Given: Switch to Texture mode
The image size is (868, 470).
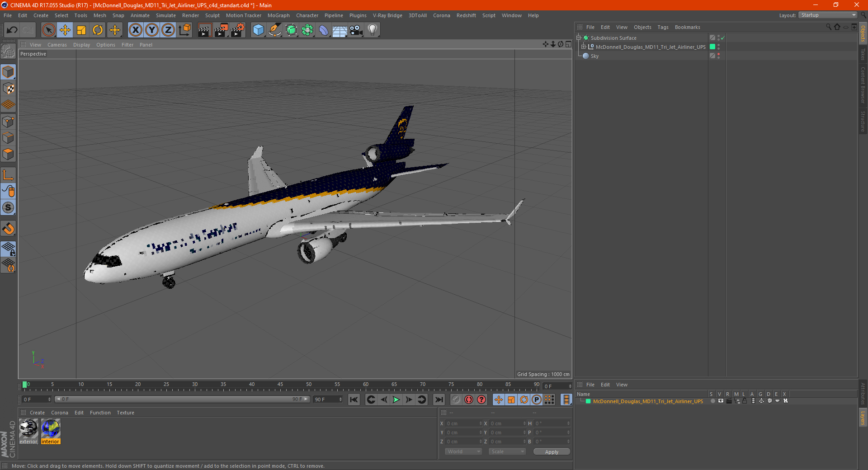Looking at the screenshot, I should tap(8, 88).
